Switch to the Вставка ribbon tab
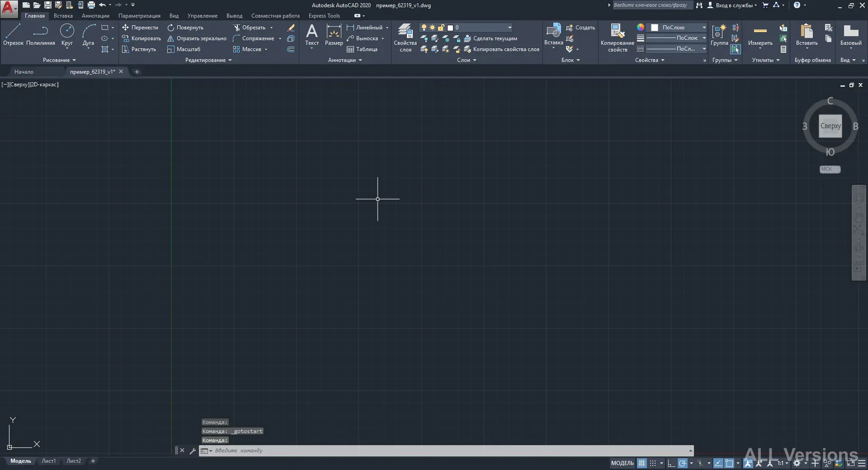 point(63,16)
